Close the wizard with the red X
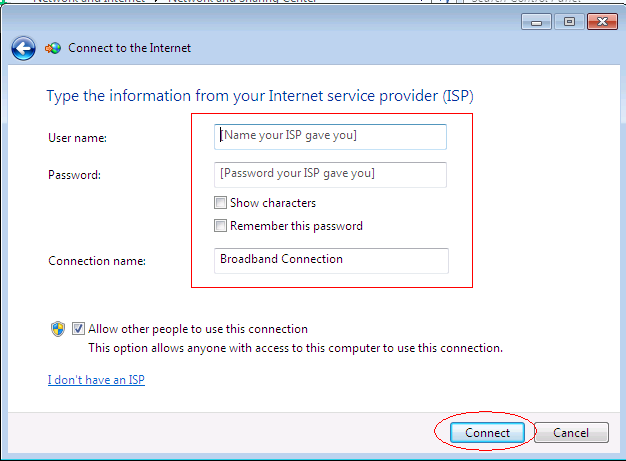 602,22
